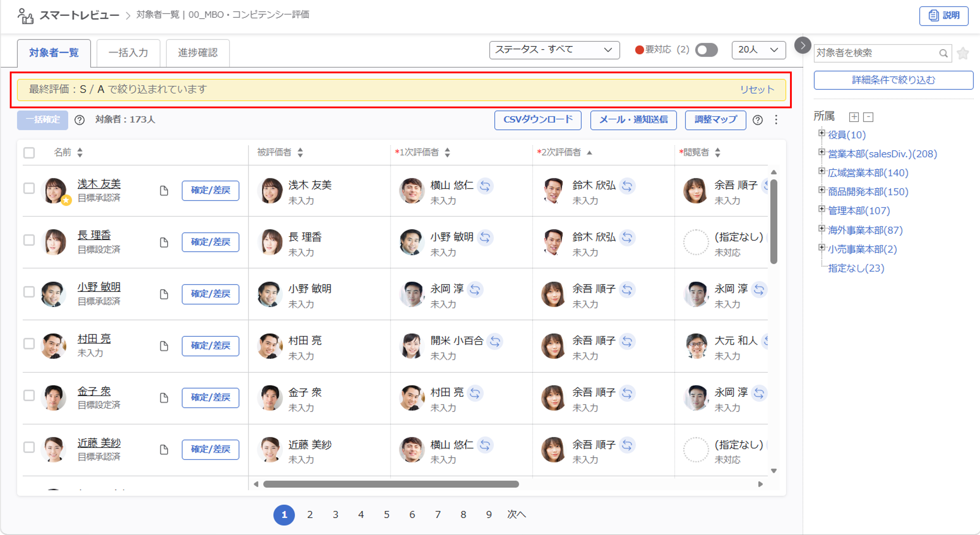Sort by 被評価者 column arrows
The image size is (980, 535).
(x=300, y=153)
